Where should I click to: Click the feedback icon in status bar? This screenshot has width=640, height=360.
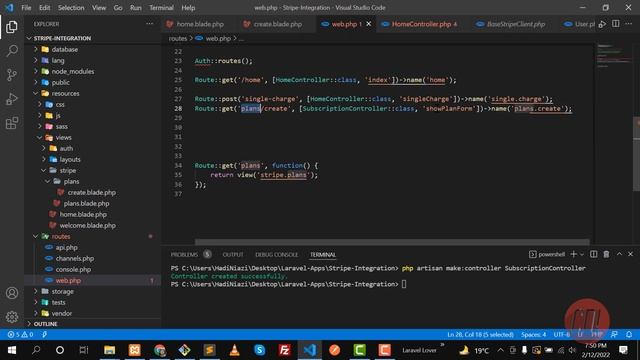coord(614,335)
